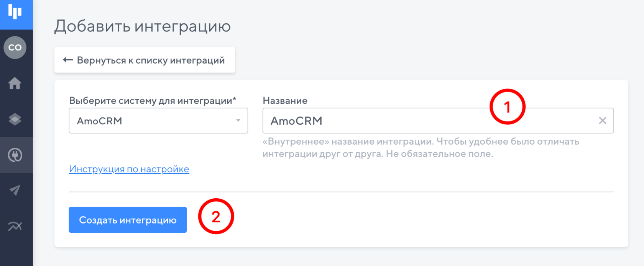Select the integrations plug icon
Image resolution: width=644 pixels, height=266 pixels.
point(15,155)
